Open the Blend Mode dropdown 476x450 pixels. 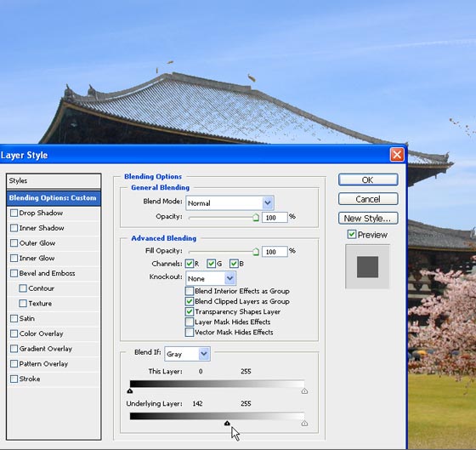229,203
